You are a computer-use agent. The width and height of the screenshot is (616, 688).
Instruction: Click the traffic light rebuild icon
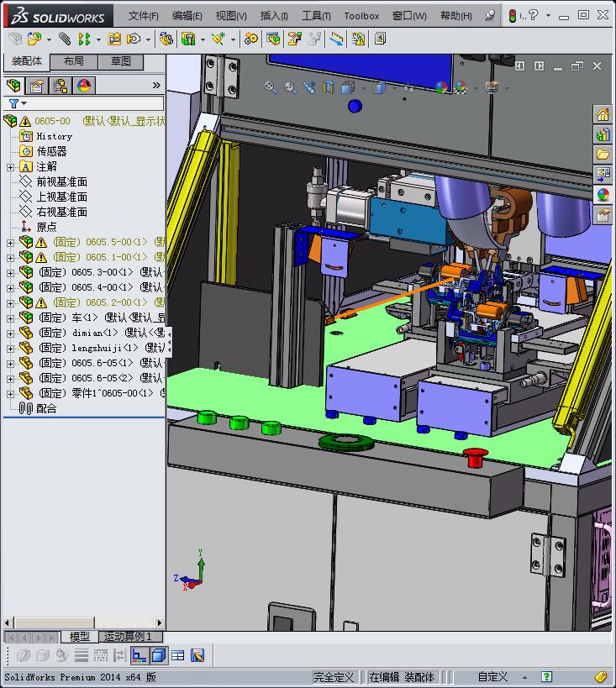512,16
